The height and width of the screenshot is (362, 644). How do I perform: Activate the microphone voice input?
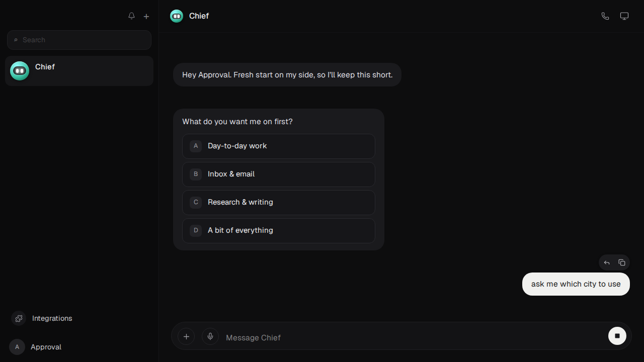(x=210, y=336)
